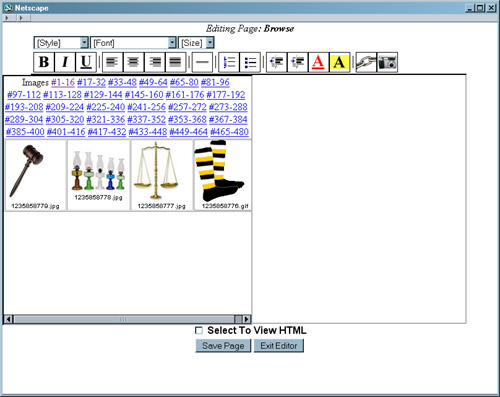Align text left
The image size is (500, 397).
(112, 62)
